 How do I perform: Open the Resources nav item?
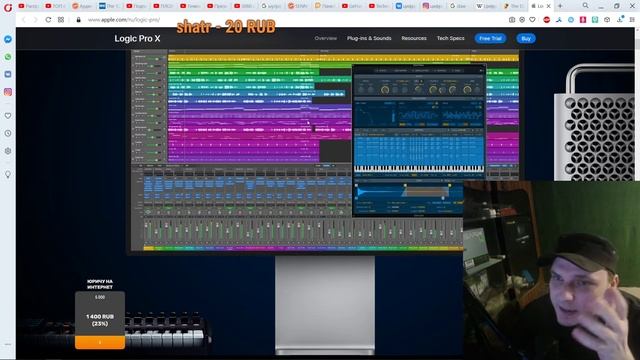pyautogui.click(x=414, y=38)
